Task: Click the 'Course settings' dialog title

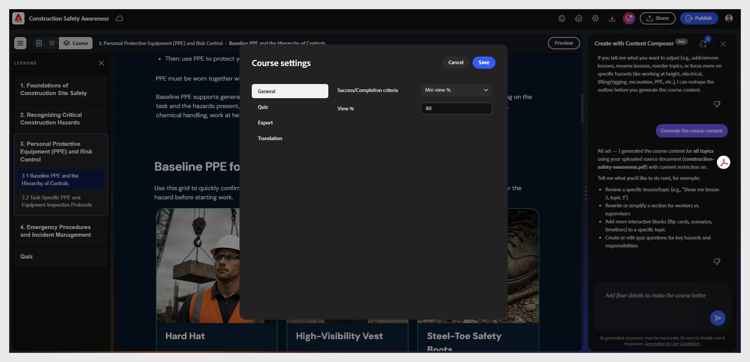Action: 281,63
